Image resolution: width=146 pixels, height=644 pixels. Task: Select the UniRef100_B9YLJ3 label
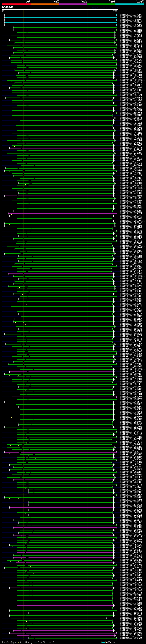131,45
